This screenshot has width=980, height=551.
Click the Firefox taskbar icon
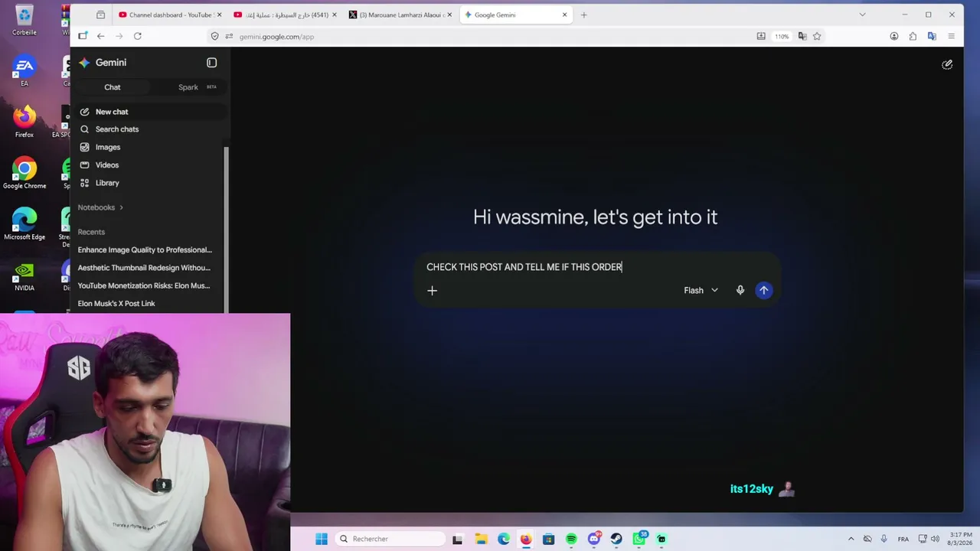click(526, 539)
